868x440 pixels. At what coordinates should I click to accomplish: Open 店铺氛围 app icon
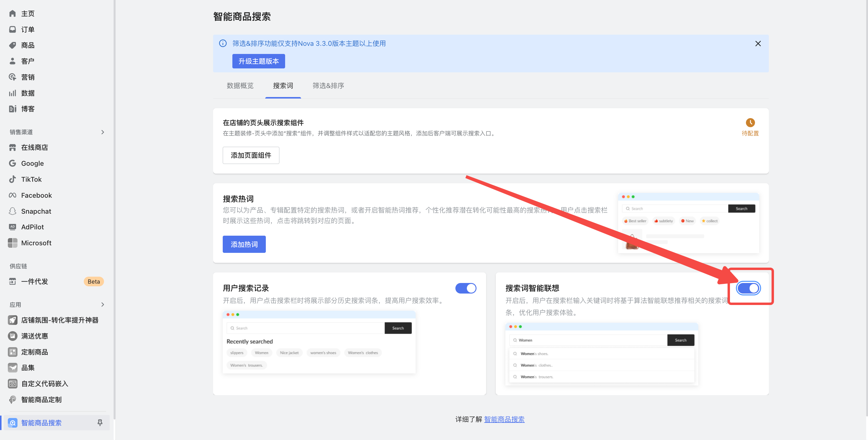pyautogui.click(x=12, y=320)
